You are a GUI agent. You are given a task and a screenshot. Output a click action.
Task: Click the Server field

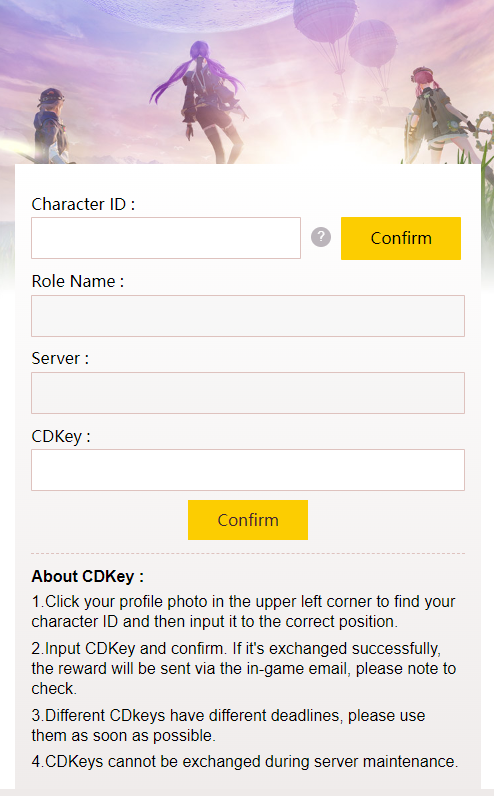click(248, 393)
